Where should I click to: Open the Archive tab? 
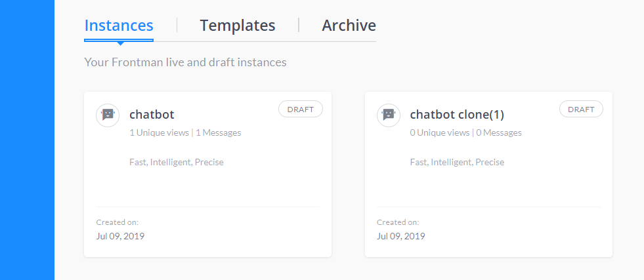tap(349, 26)
